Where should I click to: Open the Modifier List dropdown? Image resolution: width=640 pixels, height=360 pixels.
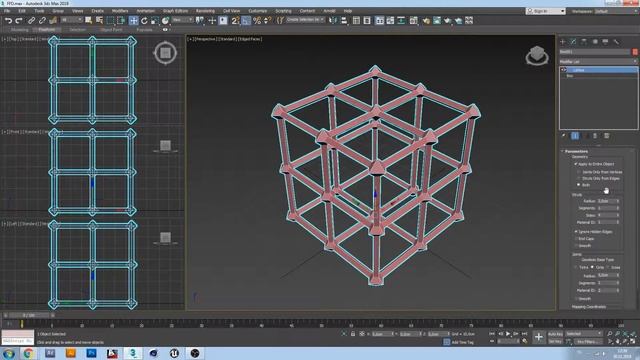tap(598, 61)
